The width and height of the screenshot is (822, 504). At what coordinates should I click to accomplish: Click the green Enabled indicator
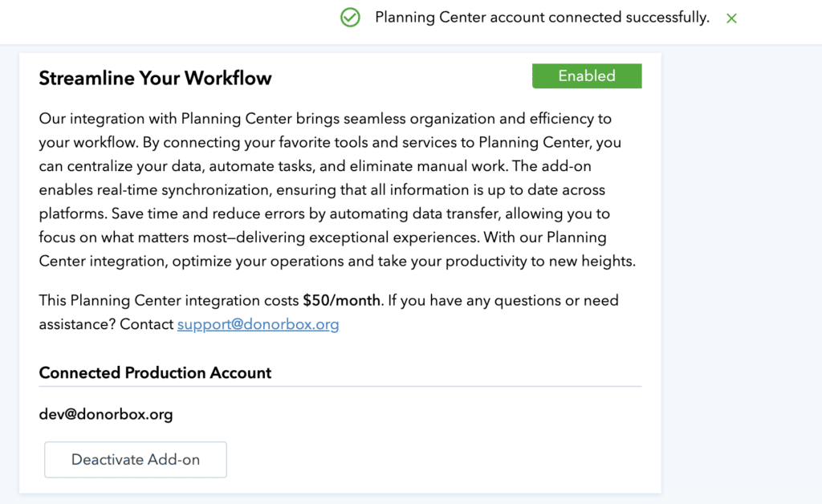click(x=587, y=75)
